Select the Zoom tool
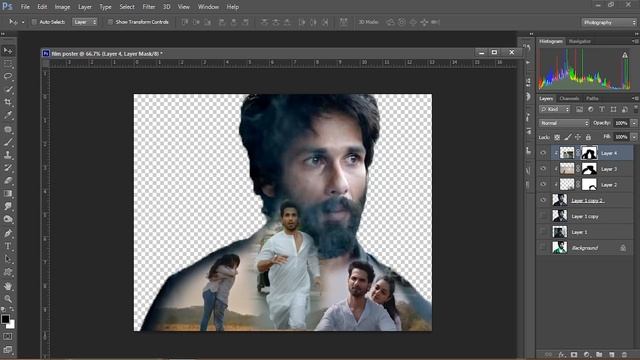 pos(8,299)
